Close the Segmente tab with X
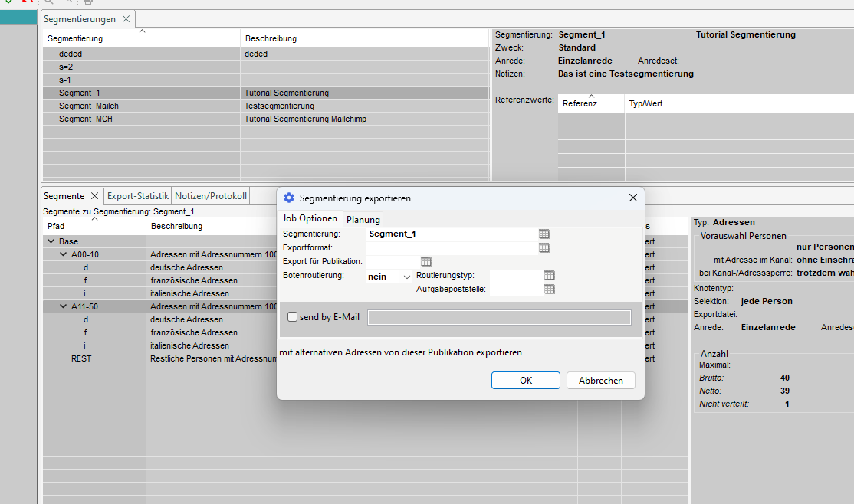Image resolution: width=854 pixels, height=504 pixels. 95,196
